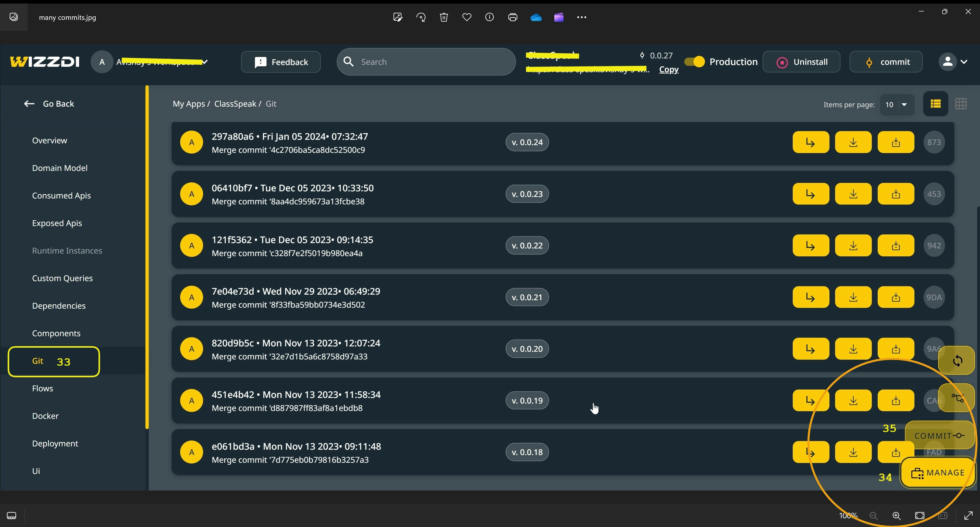Toggle the Production switch

click(694, 61)
